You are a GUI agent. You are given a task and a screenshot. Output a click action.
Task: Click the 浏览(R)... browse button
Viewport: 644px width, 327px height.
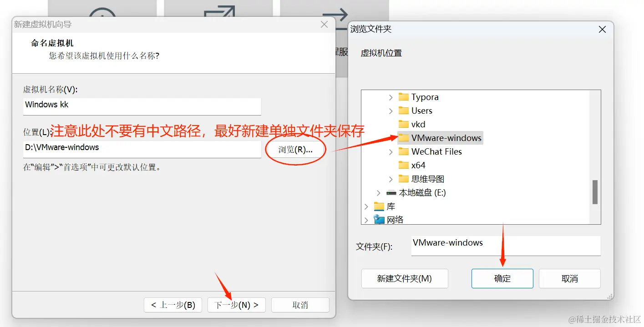pos(295,150)
